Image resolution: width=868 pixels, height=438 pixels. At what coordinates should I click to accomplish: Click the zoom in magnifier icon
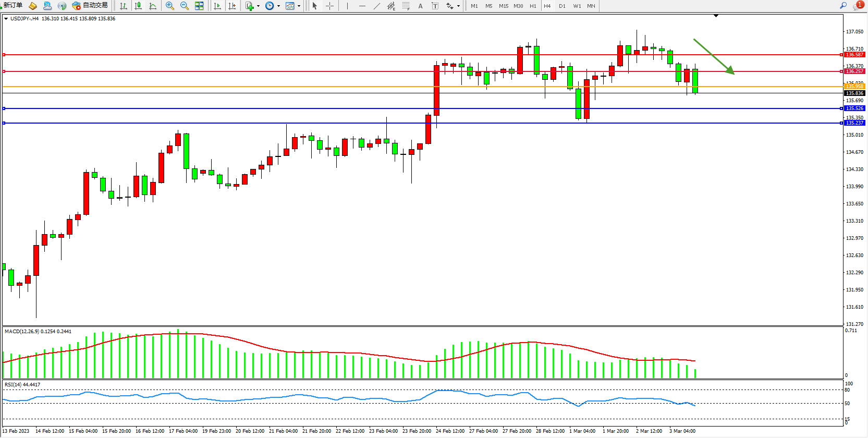click(169, 6)
